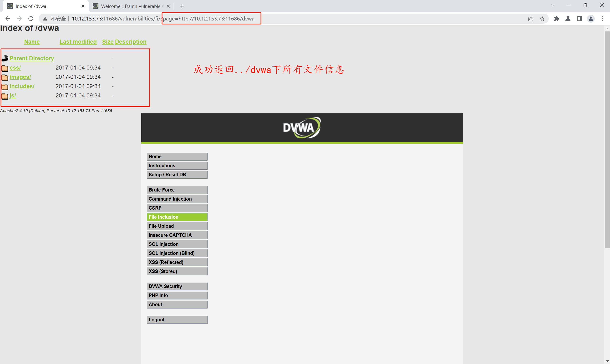Click the browser reload page icon

click(x=31, y=19)
